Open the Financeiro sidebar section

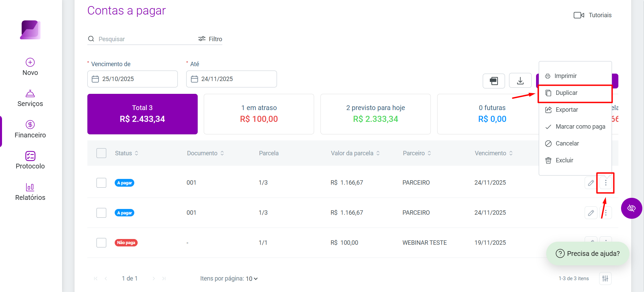coord(30,130)
